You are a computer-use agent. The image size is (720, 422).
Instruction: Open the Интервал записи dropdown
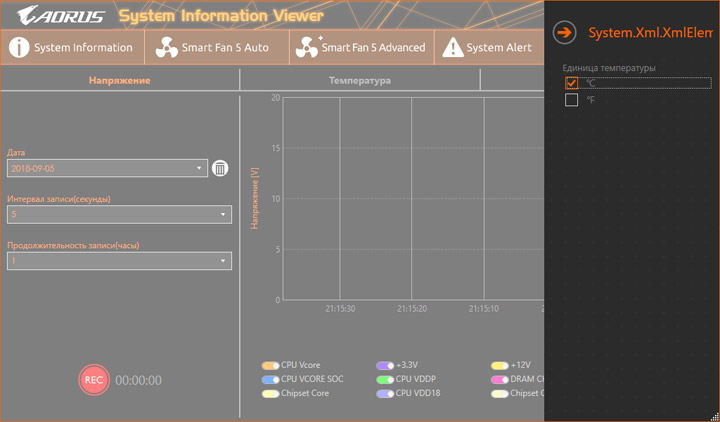[119, 214]
